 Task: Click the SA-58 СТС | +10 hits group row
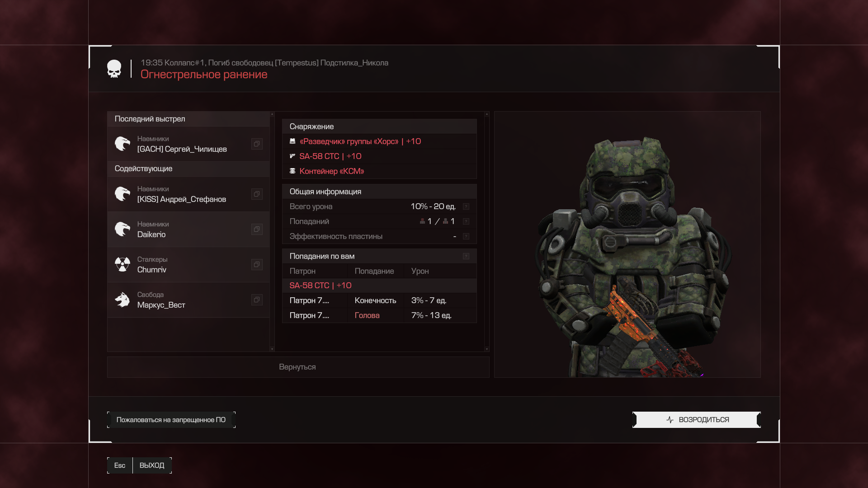[x=379, y=286]
